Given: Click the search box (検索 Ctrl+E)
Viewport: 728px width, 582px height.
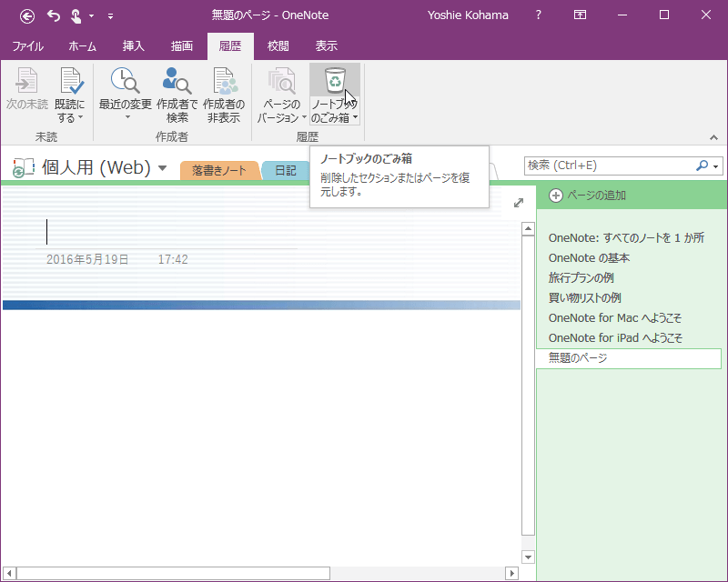Looking at the screenshot, I should point(608,166).
